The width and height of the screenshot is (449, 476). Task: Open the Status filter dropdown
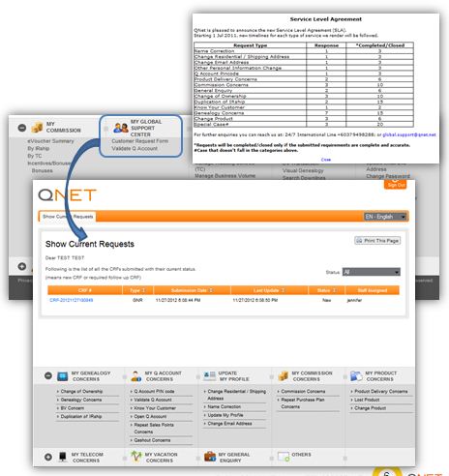coord(372,272)
